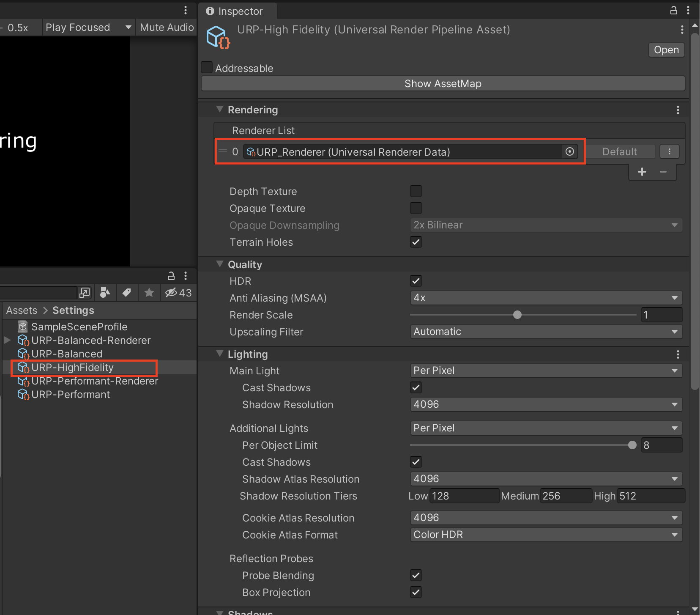Click the Game view scale slider value 0.5x
Image resolution: width=700 pixels, height=615 pixels.
pos(18,28)
